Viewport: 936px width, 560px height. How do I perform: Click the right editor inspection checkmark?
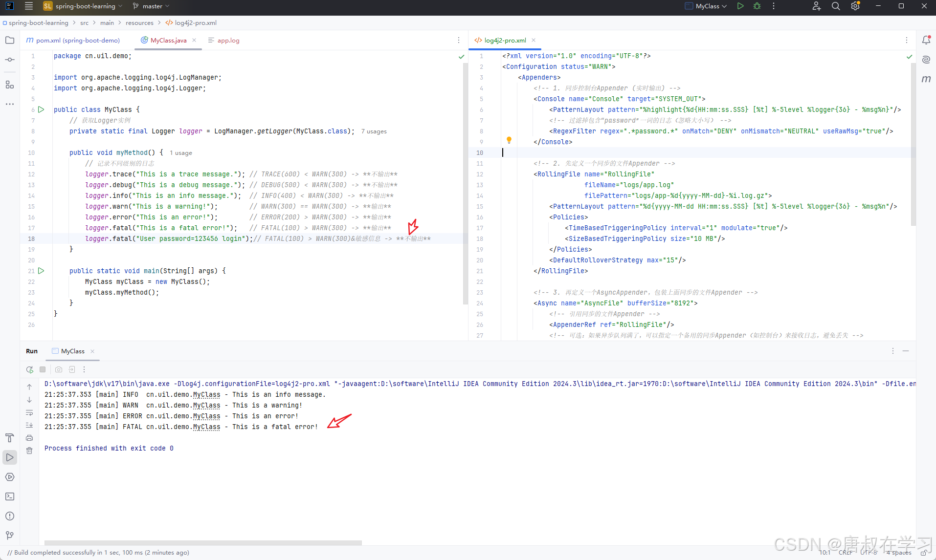point(909,57)
